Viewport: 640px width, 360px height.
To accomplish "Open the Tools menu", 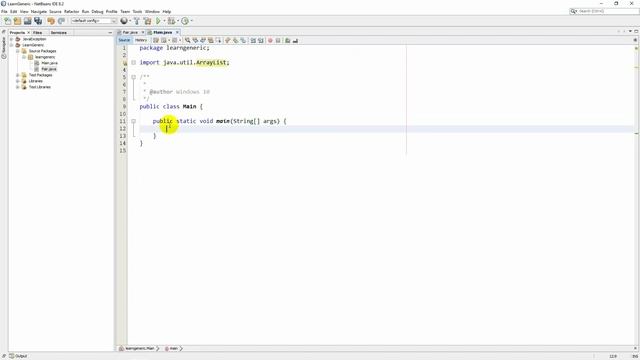I will (x=137, y=11).
